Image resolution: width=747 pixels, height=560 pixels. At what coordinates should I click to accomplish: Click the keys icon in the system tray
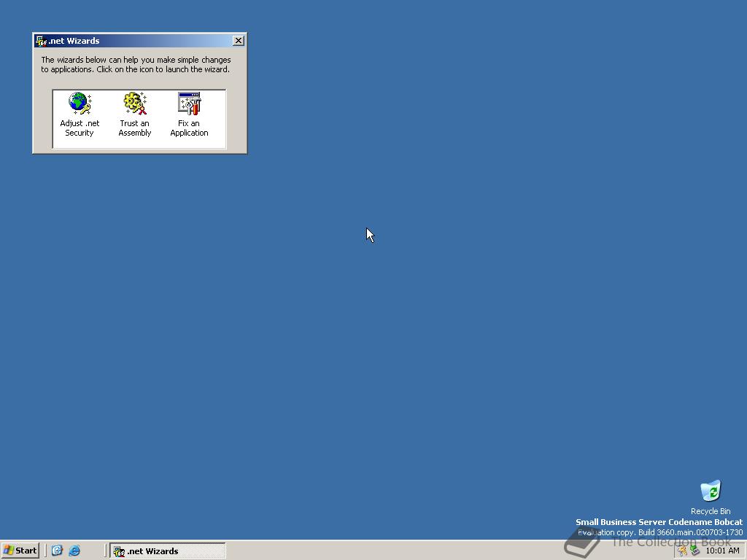683,551
